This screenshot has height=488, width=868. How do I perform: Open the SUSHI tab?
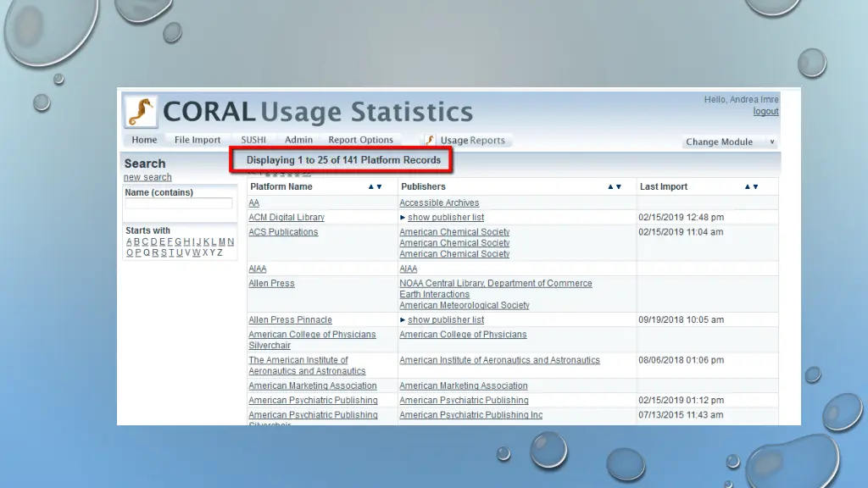click(x=253, y=140)
